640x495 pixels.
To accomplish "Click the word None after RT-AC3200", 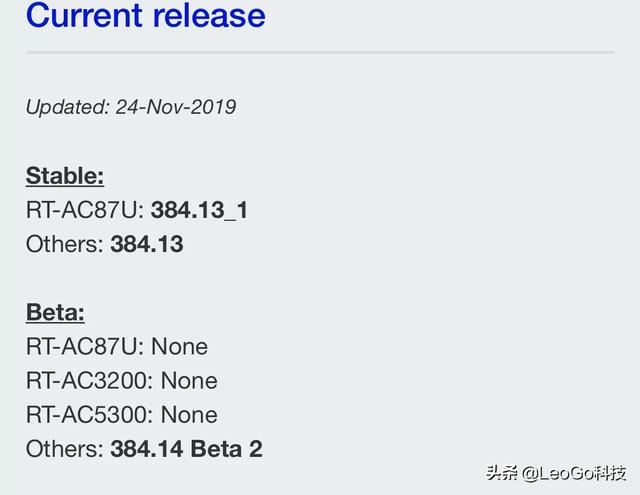I will pos(189,381).
